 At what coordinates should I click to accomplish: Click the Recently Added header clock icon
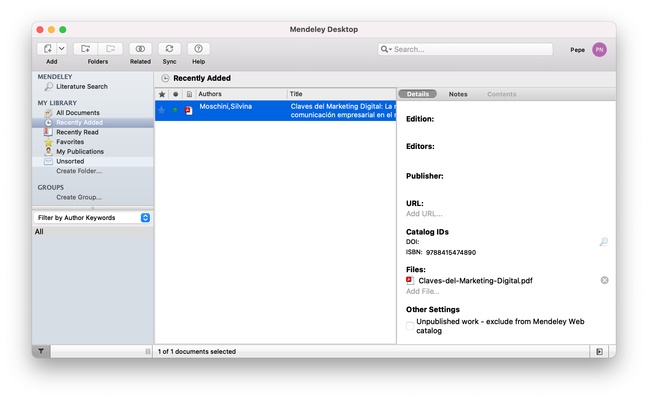[165, 78]
